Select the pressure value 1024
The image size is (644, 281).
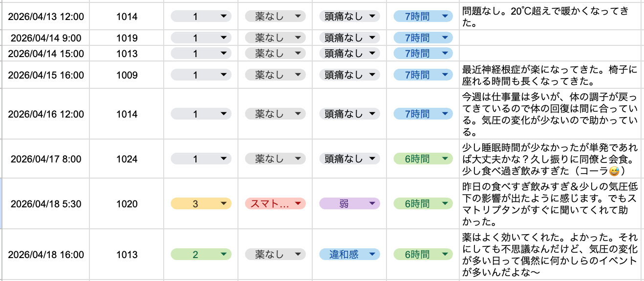click(x=126, y=158)
